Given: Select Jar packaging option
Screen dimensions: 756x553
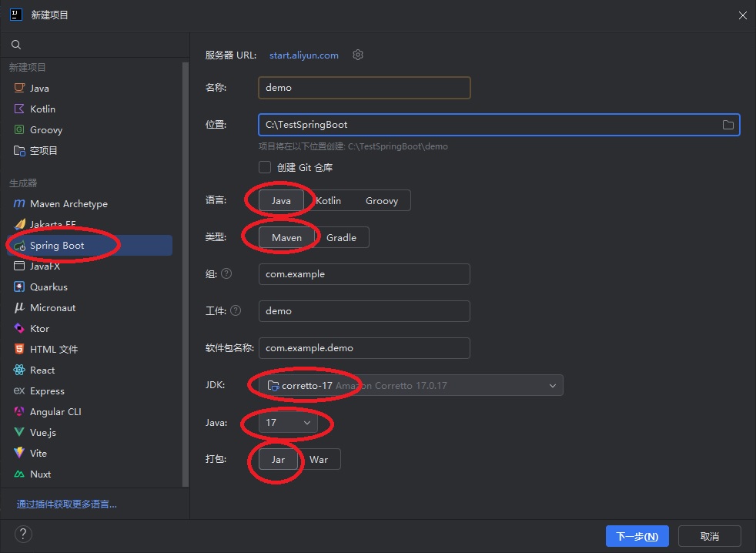Looking at the screenshot, I should pyautogui.click(x=278, y=459).
